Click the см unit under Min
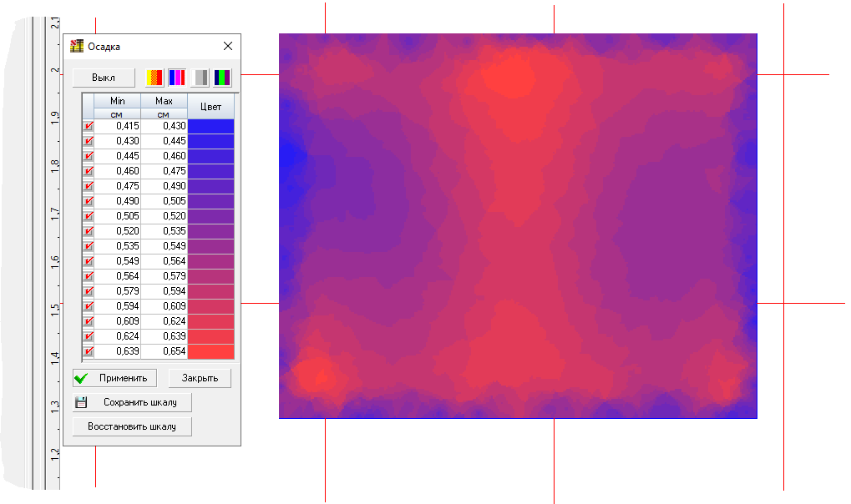 (117, 114)
